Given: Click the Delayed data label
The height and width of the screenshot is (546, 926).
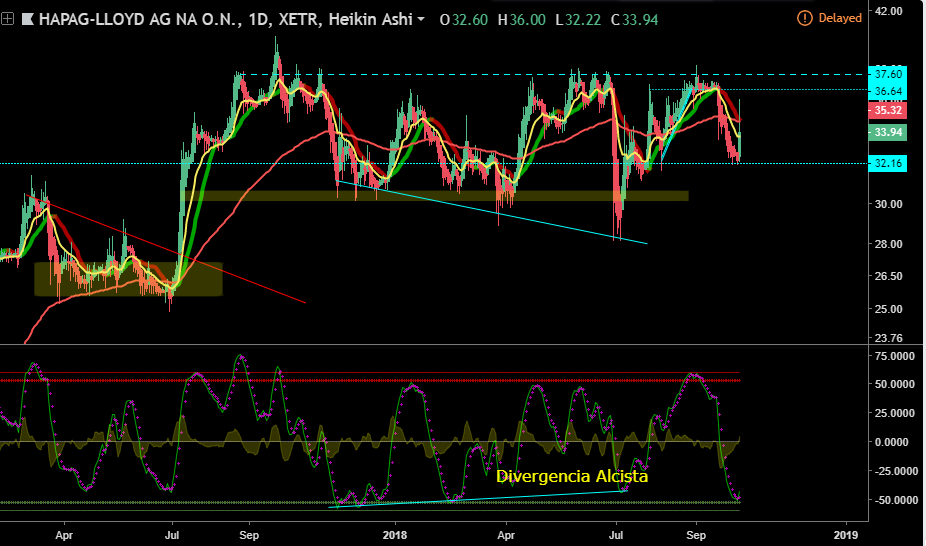Looking at the screenshot, I should click(840, 18).
